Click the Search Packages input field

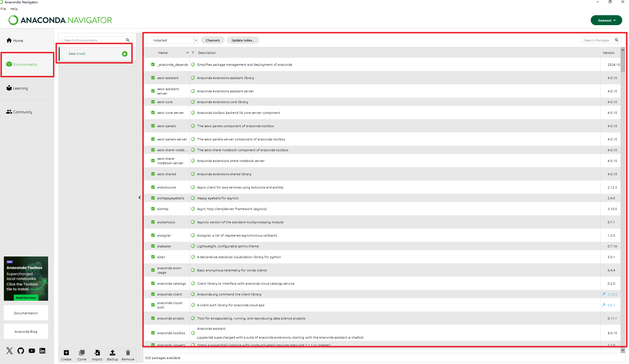tap(597, 40)
